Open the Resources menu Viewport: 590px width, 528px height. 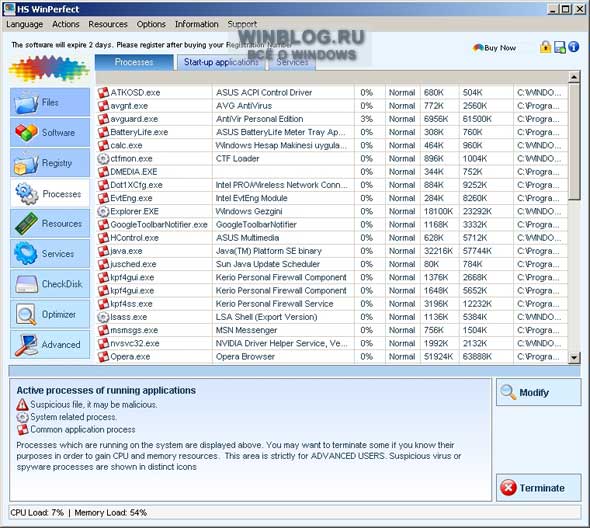(108, 24)
